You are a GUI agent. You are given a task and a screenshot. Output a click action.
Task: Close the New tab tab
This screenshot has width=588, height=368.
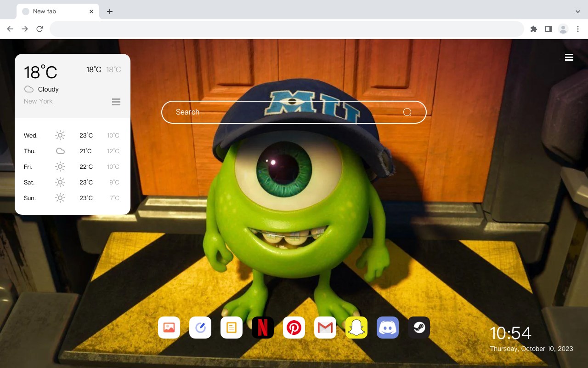91,11
